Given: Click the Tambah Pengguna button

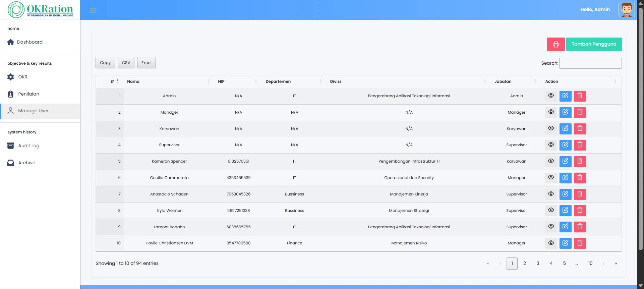Looking at the screenshot, I should (594, 44).
